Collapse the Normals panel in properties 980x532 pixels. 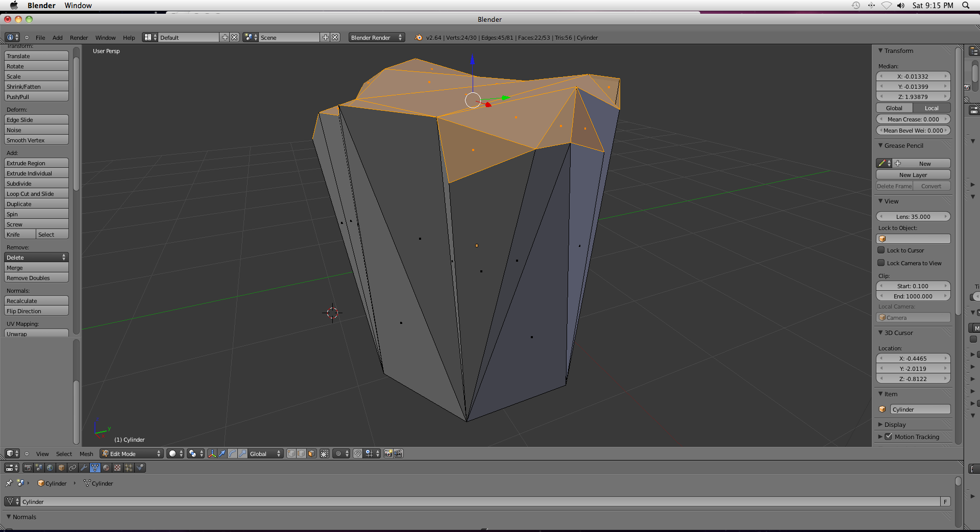click(x=9, y=517)
